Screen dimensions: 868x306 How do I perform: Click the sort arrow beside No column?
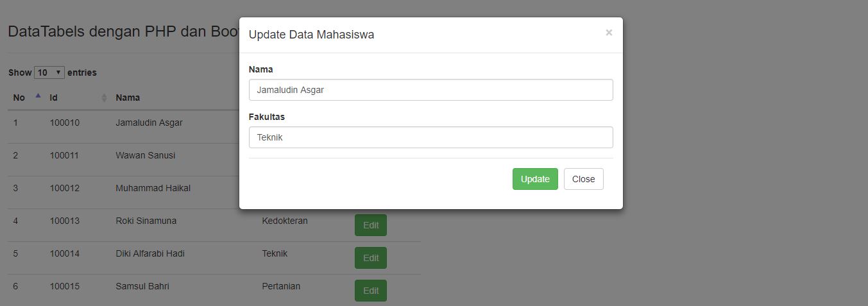click(x=38, y=96)
